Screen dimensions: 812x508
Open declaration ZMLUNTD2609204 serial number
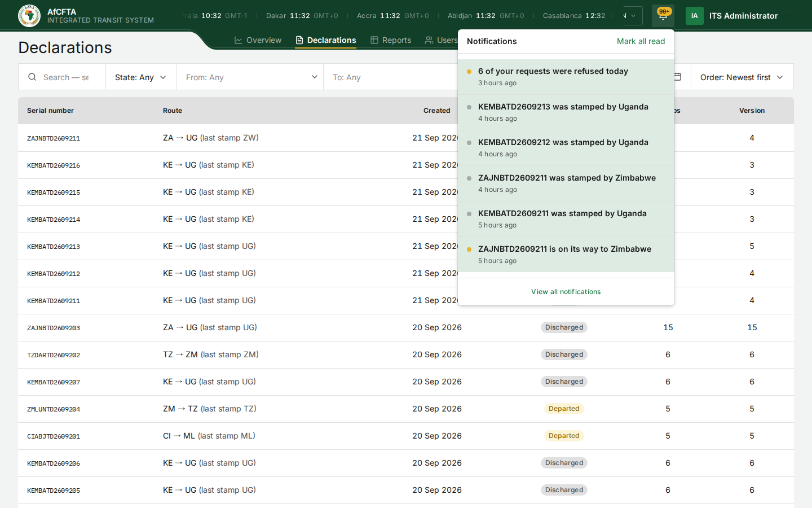tap(54, 409)
